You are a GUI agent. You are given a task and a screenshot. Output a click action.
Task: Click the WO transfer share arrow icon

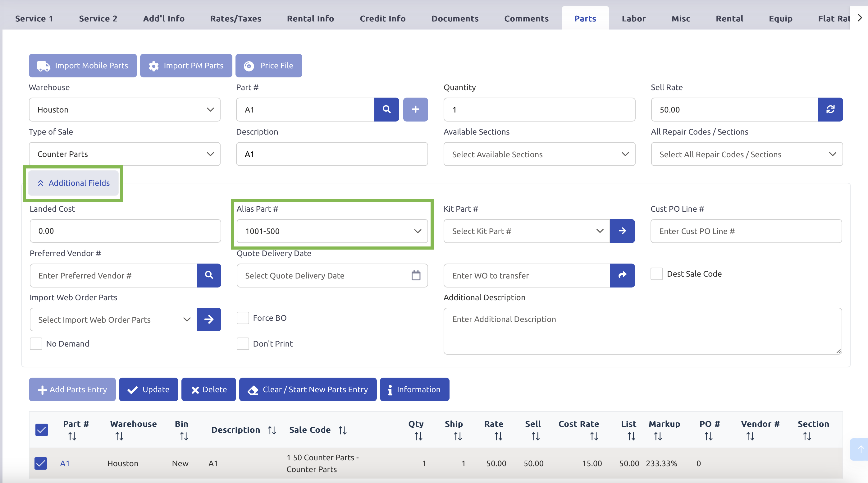(622, 275)
